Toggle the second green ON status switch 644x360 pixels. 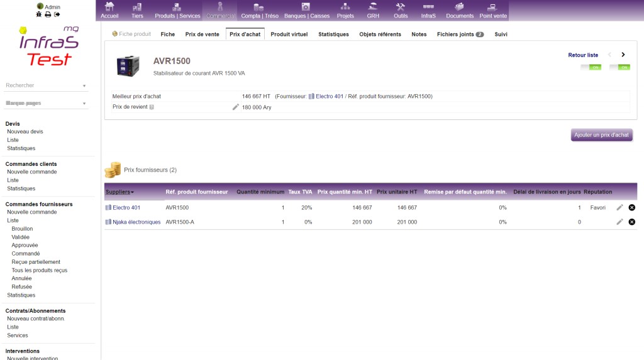[x=619, y=67]
